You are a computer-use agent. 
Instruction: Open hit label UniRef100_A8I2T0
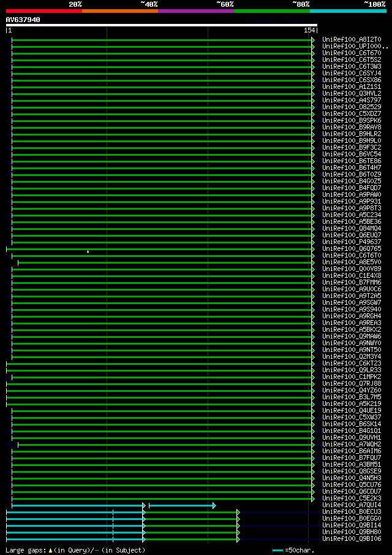tap(352, 40)
